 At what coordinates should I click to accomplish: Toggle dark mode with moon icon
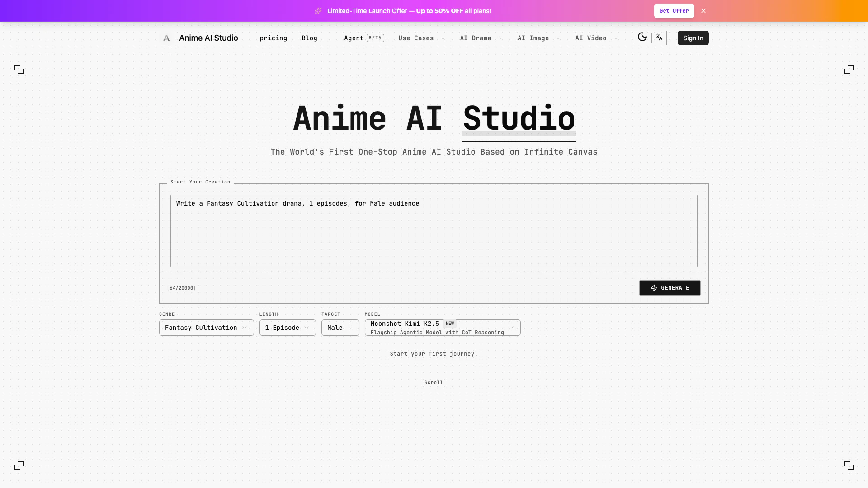point(642,37)
